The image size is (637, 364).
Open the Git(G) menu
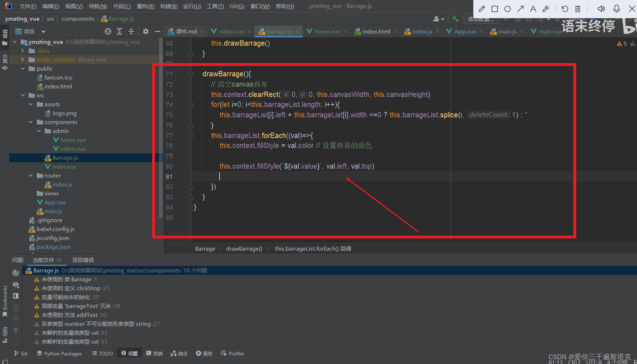(x=237, y=6)
